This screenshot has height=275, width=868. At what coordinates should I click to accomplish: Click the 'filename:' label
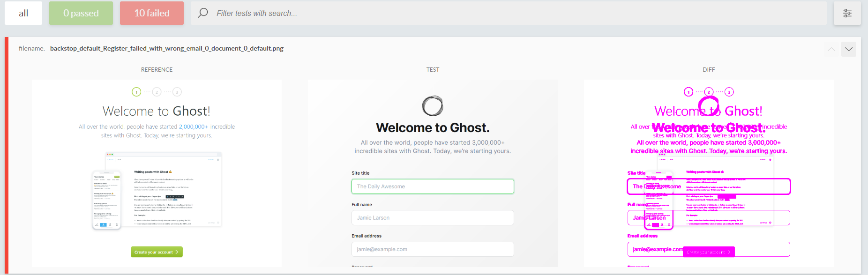click(32, 48)
